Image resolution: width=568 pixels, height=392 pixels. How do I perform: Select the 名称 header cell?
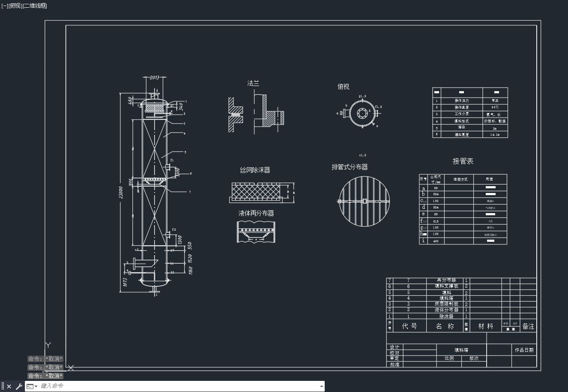click(x=445, y=326)
